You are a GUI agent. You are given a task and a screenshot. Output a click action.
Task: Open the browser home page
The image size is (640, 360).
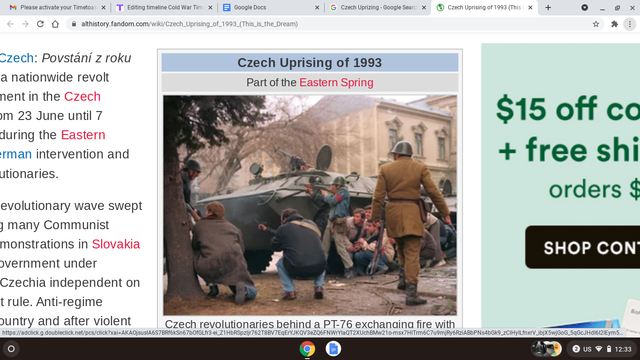55,24
